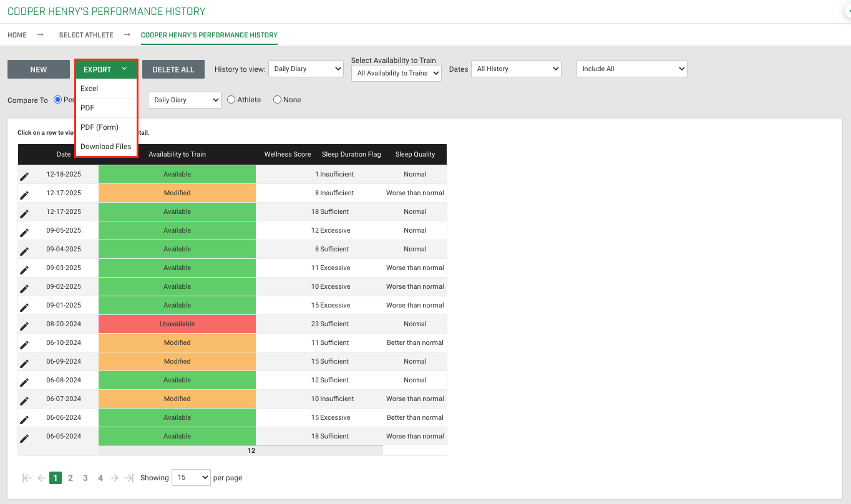851x504 pixels.
Task: Click the next page arrow
Action: click(114, 478)
